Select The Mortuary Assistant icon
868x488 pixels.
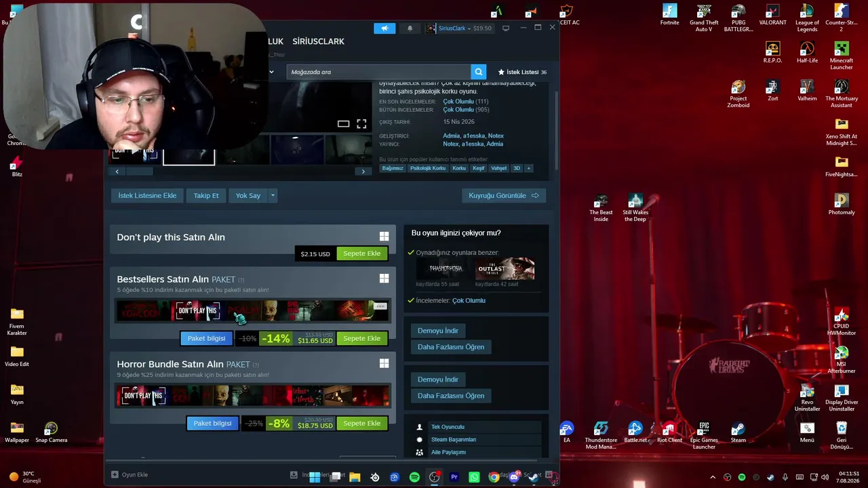[x=842, y=94]
